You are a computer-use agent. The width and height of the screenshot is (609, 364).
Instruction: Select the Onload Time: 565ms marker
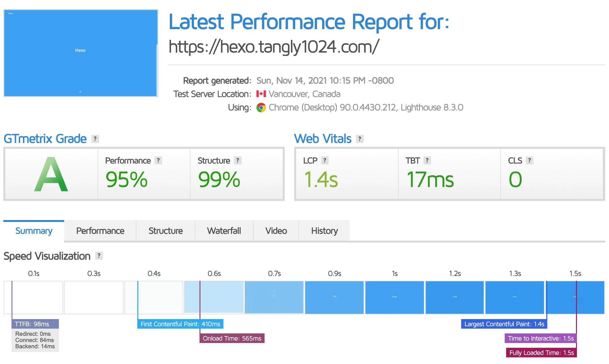coord(232,338)
